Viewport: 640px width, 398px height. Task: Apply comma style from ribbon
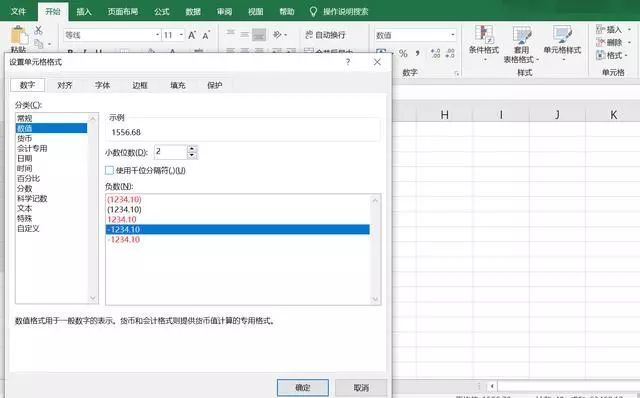418,53
